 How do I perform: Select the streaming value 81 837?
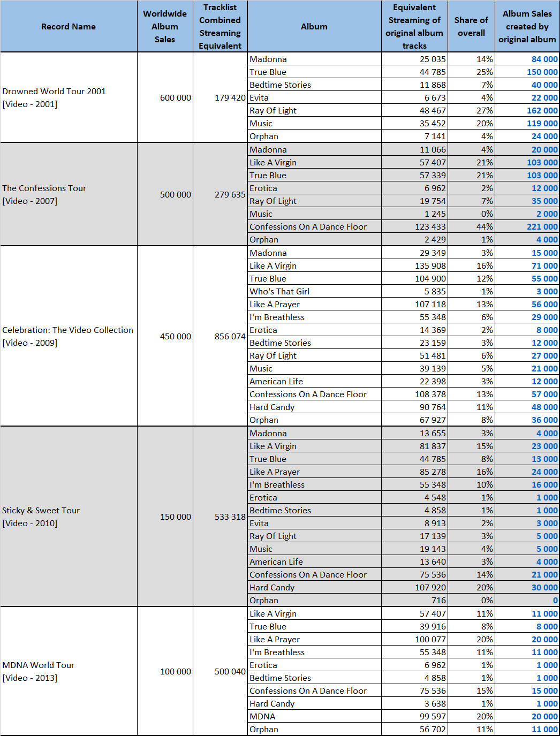tap(414, 446)
